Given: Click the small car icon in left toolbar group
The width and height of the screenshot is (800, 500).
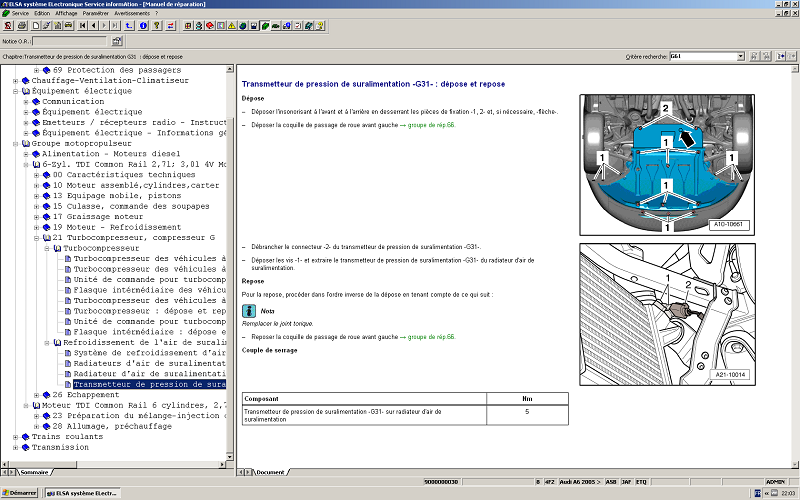Looking at the screenshot, I should [x=68, y=26].
